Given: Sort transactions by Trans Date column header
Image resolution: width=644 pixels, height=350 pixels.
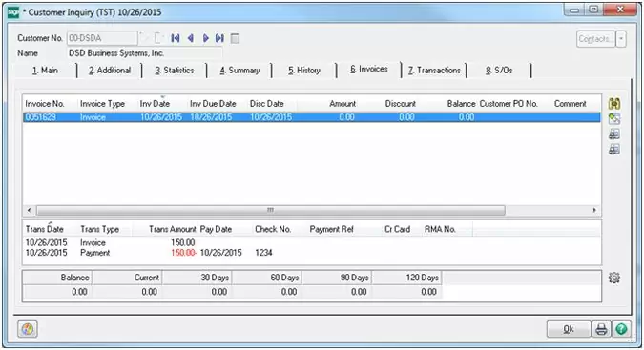Looking at the screenshot, I should [45, 229].
